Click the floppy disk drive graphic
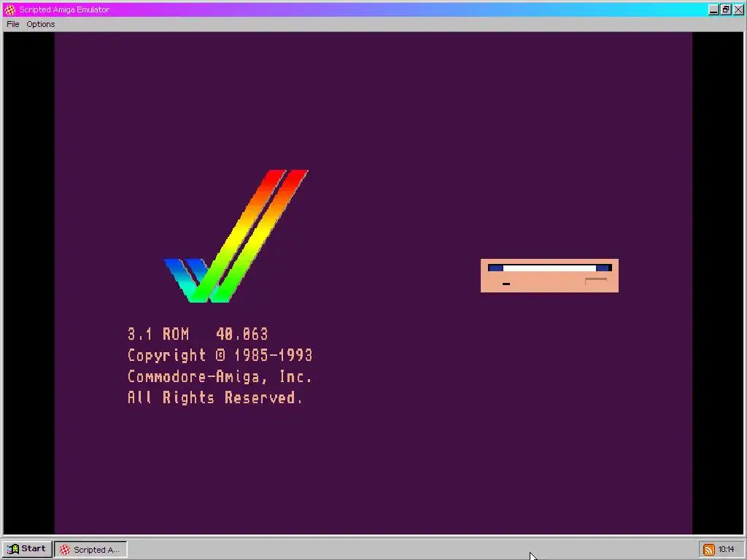Viewport: 747px width, 560px height. 549,276
